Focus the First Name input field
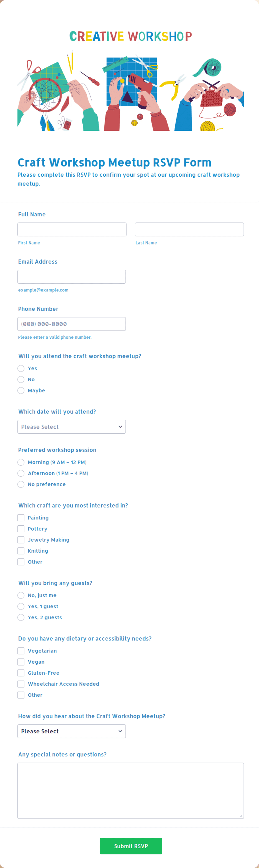Viewport: 259px width, 868px height. [72, 229]
